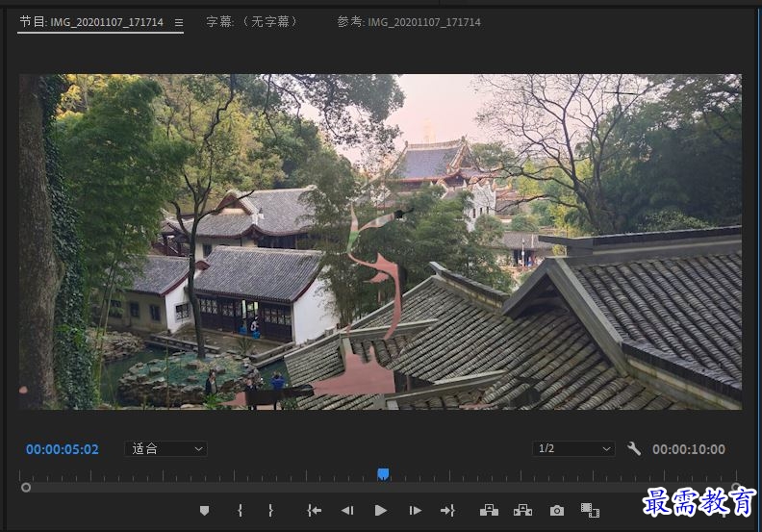Click the video preview frame

click(x=380, y=241)
